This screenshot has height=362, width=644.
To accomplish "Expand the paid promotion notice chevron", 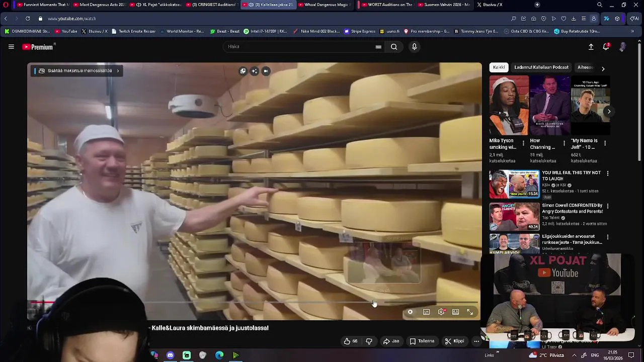I will 118,71.
